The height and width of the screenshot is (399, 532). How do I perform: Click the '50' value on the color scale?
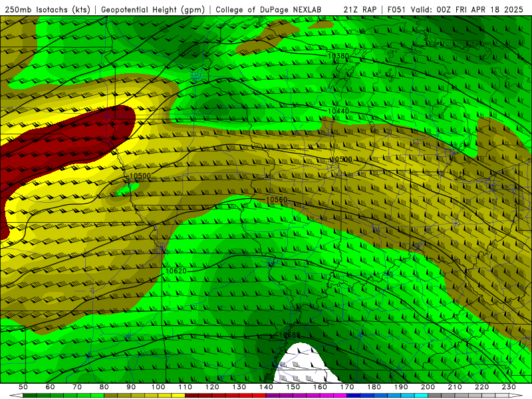pyautogui.click(x=23, y=387)
